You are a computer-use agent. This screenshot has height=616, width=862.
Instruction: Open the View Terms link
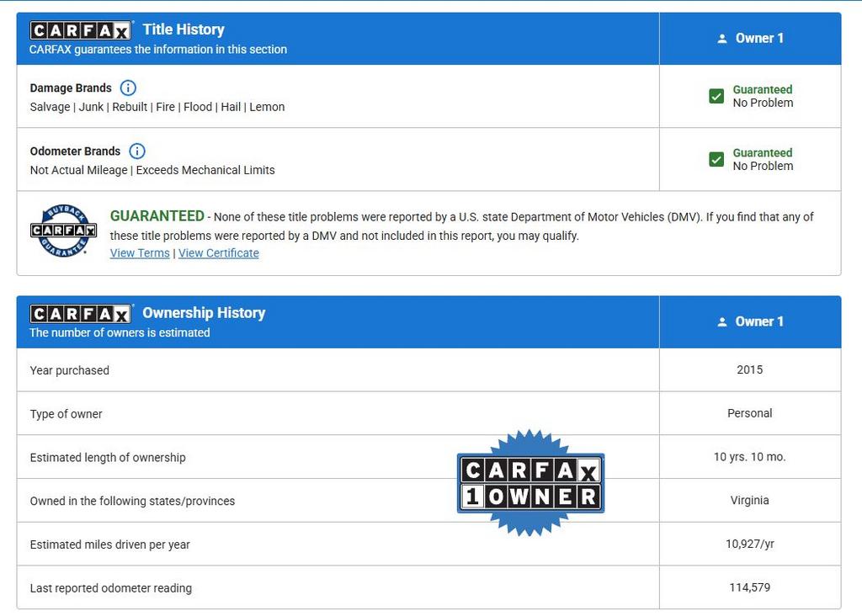click(x=140, y=253)
